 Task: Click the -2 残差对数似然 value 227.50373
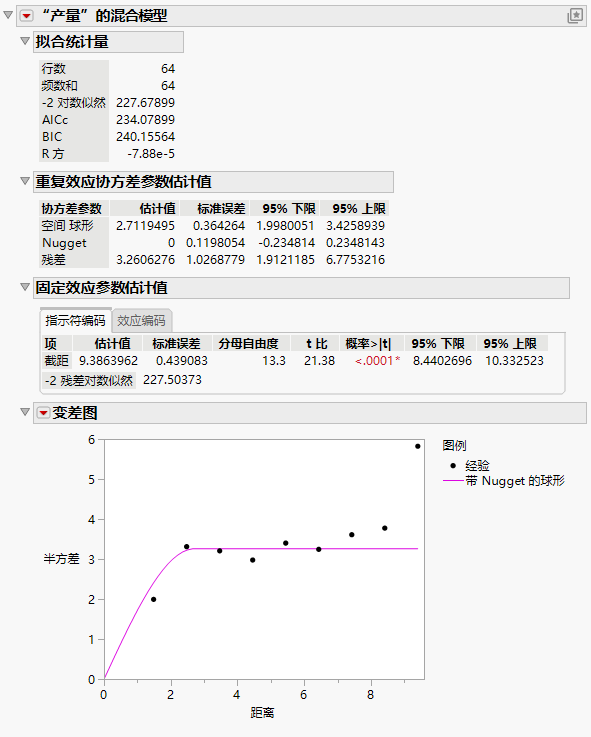coord(172,380)
